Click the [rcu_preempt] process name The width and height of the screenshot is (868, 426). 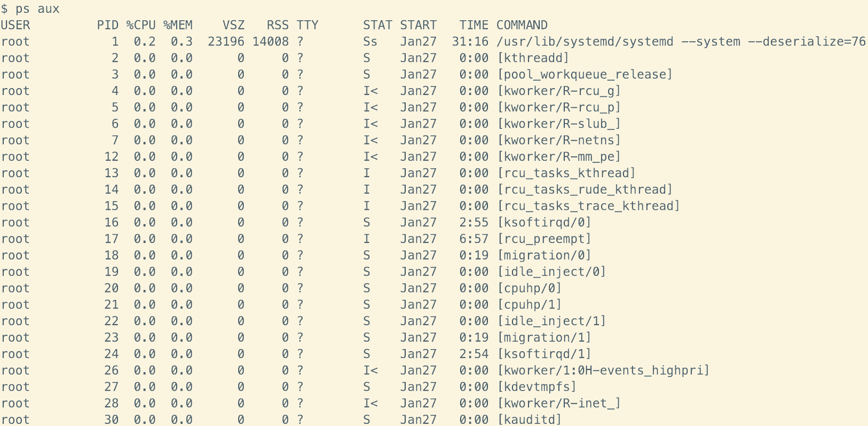coord(543,239)
